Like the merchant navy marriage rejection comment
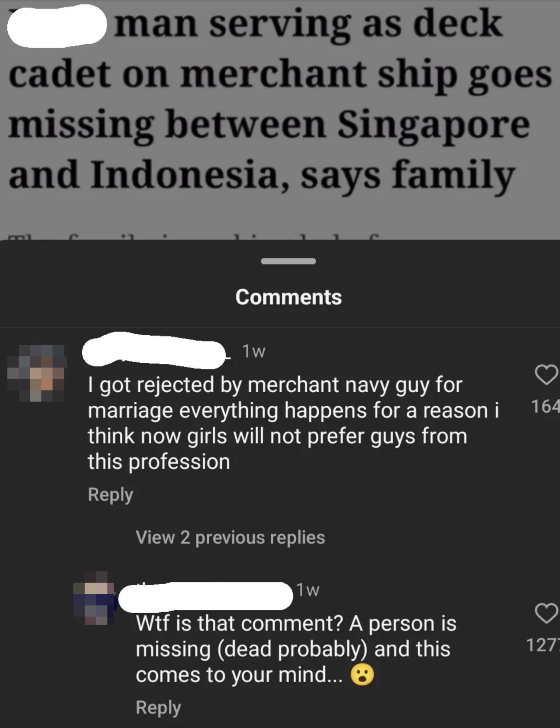The image size is (560, 728). [x=546, y=375]
